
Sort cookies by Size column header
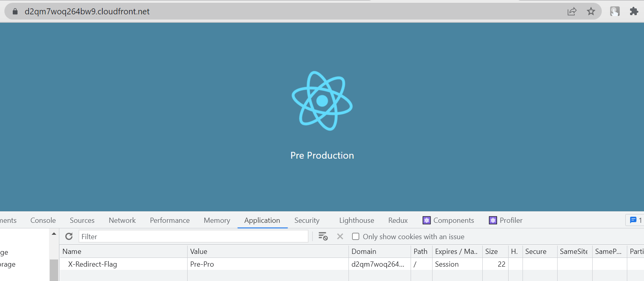coord(491,252)
